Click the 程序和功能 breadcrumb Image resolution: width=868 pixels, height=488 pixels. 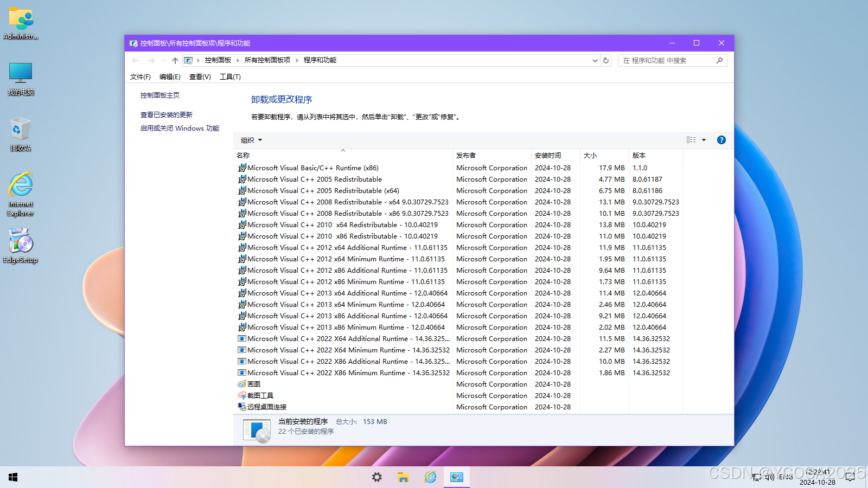pos(320,61)
